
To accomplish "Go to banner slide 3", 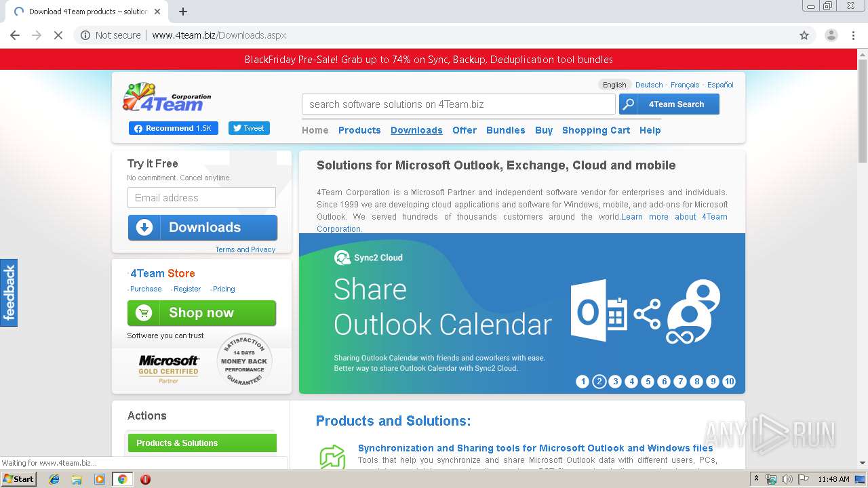I will click(615, 382).
